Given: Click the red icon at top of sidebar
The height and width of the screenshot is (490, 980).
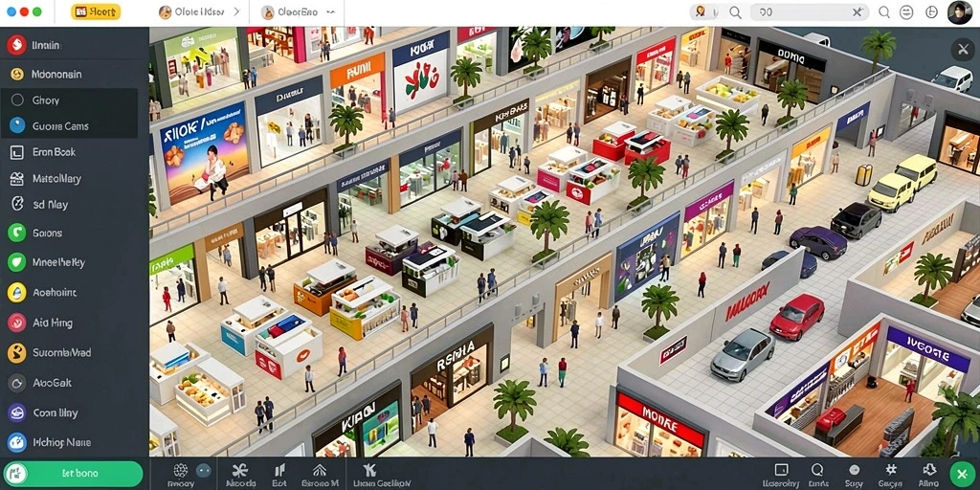Looking at the screenshot, I should pyautogui.click(x=16, y=45).
